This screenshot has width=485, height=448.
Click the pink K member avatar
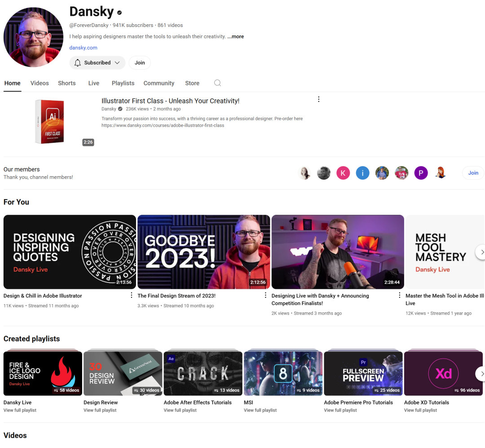click(x=343, y=173)
